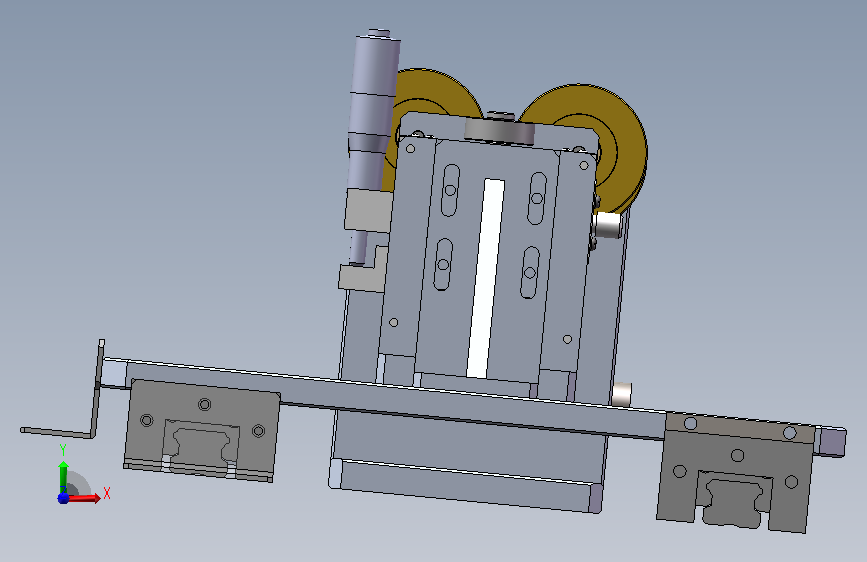Click the blue Z axis ball of triad
The width and height of the screenshot is (867, 562).
63,498
